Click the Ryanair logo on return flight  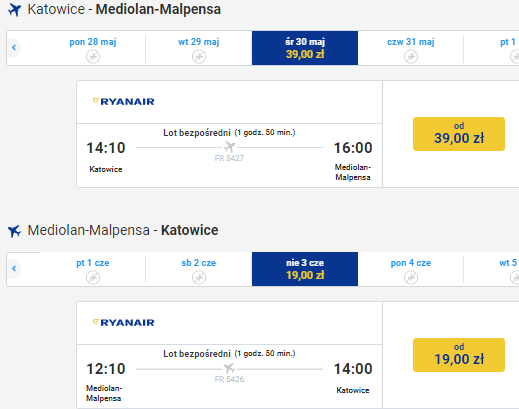pyautogui.click(x=123, y=323)
